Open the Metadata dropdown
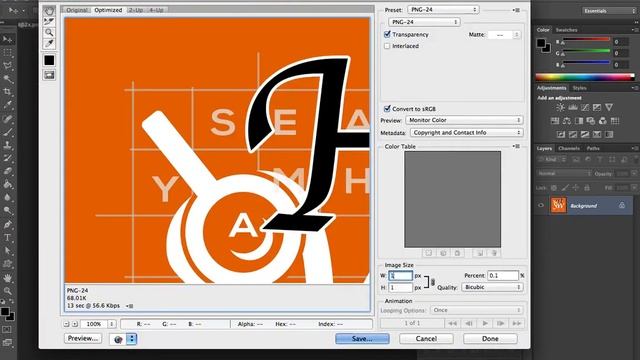Screen dimensions: 640x360 click(467, 133)
